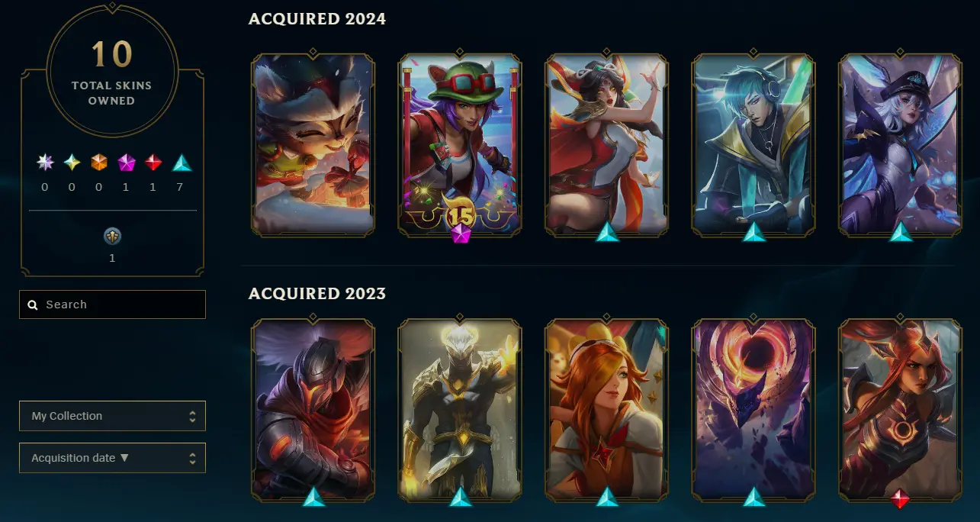Click the red gem under last 2023 skin

(901, 499)
